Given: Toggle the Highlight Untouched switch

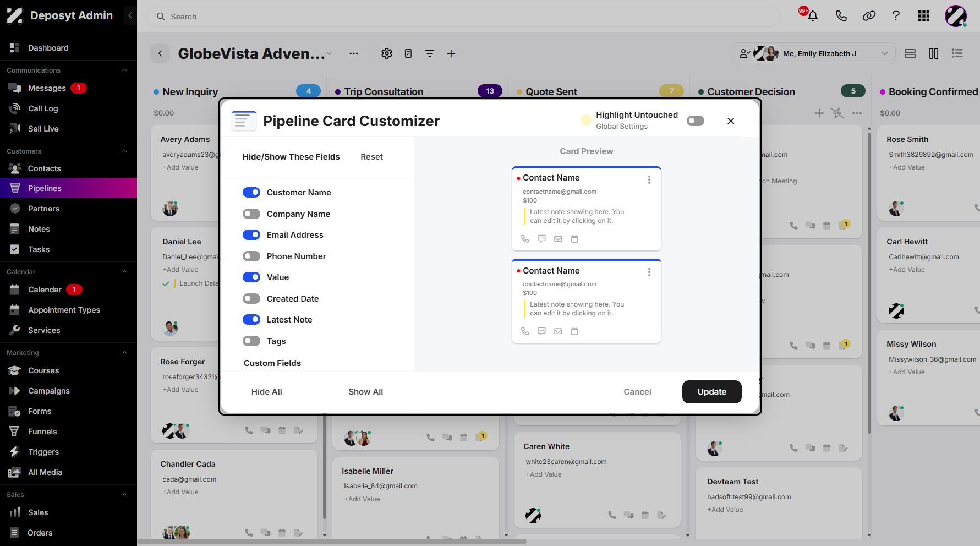Looking at the screenshot, I should tap(696, 121).
